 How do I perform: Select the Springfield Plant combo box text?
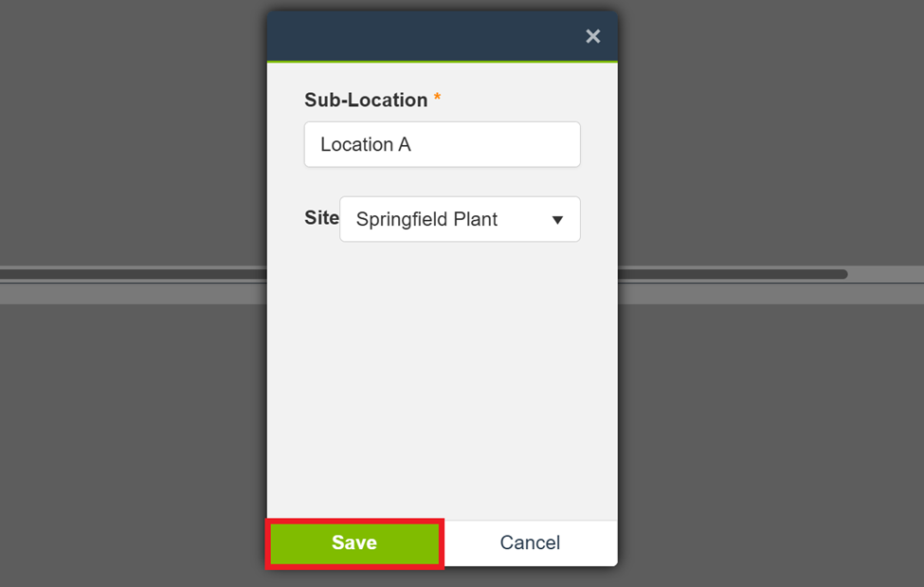click(x=426, y=219)
